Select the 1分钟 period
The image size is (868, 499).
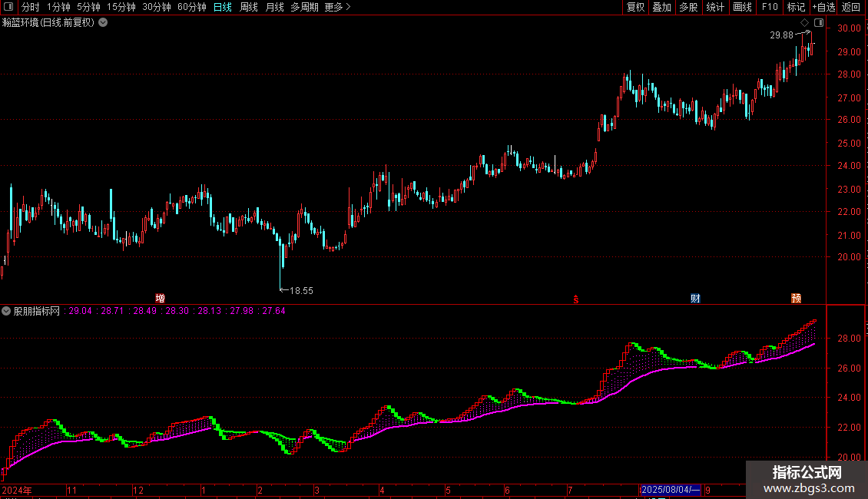pos(58,7)
